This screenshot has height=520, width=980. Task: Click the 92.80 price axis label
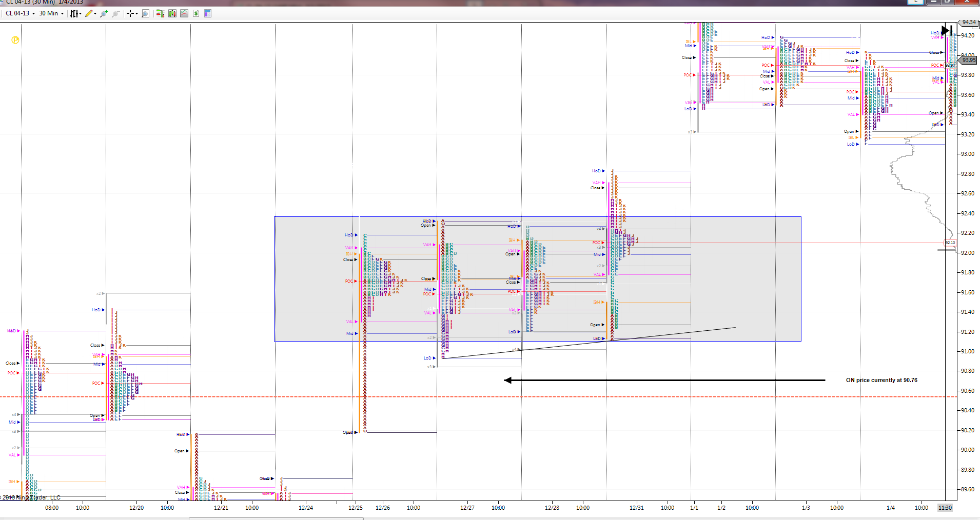968,174
